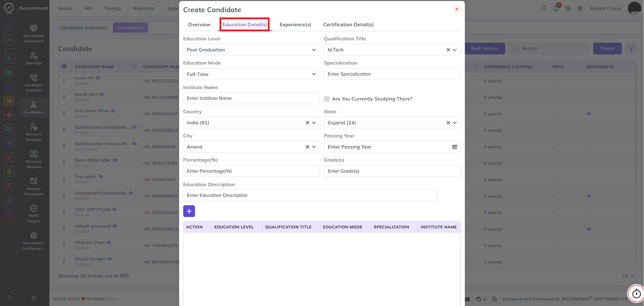Expand the Qualification Title dropdown arrow
The height and width of the screenshot is (306, 644).
click(455, 50)
